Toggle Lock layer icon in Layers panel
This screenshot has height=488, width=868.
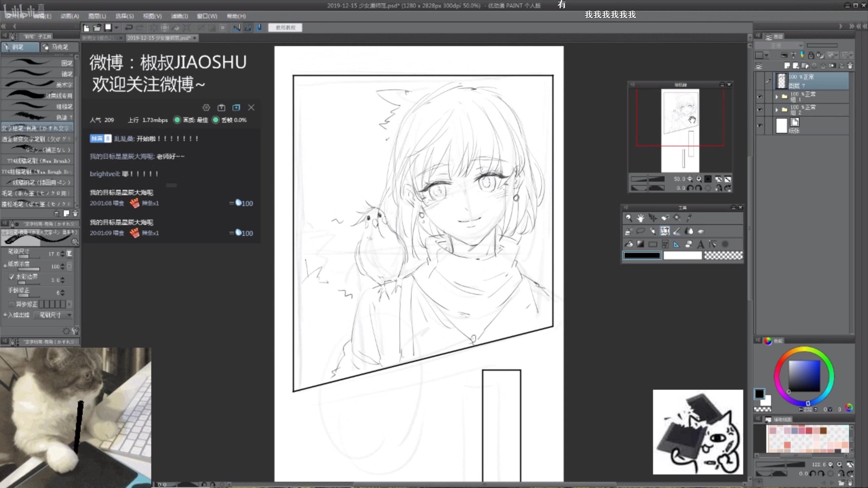click(x=811, y=55)
